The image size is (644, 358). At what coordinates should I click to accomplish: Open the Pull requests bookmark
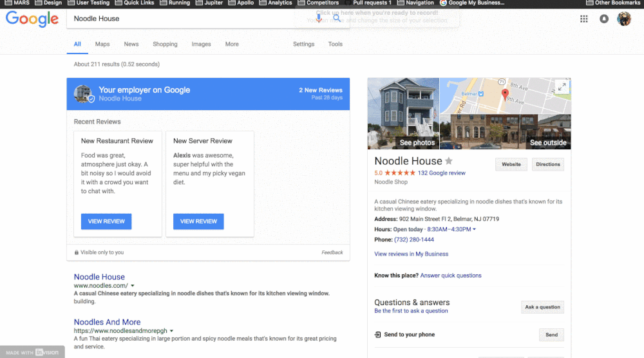click(x=368, y=3)
